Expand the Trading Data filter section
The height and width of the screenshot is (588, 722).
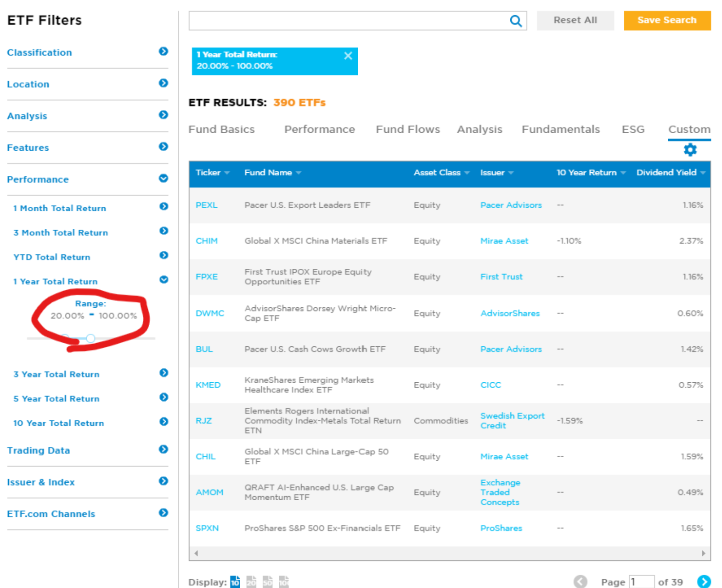(x=164, y=449)
